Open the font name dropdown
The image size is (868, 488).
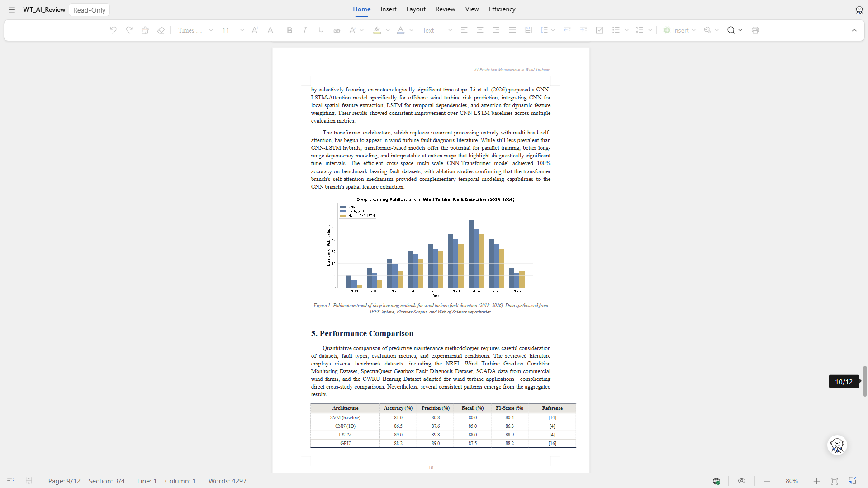pyautogui.click(x=211, y=30)
